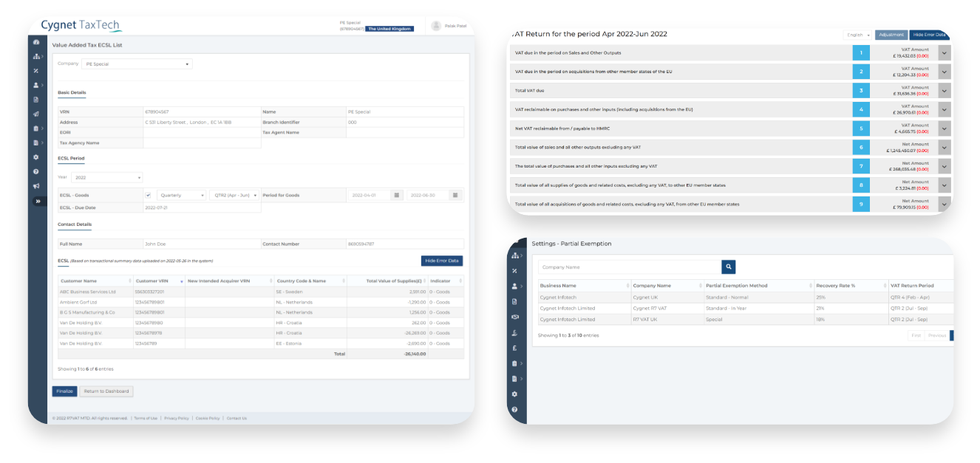Screen dimensions: 980x463
Task: Expand total value of purchases row chevron
Action: tap(945, 166)
